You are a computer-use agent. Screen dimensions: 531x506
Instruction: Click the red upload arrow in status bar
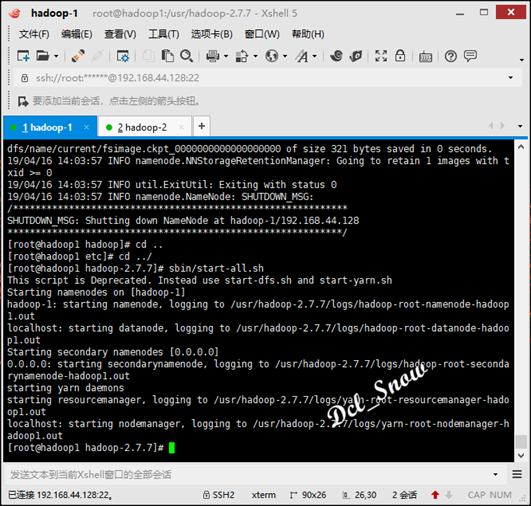click(x=435, y=495)
